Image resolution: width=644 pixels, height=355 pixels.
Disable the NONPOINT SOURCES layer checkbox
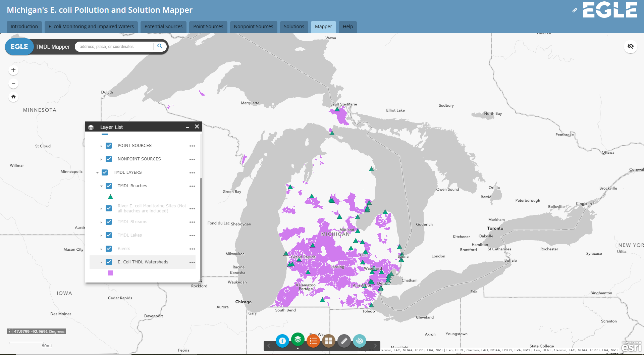pos(109,159)
